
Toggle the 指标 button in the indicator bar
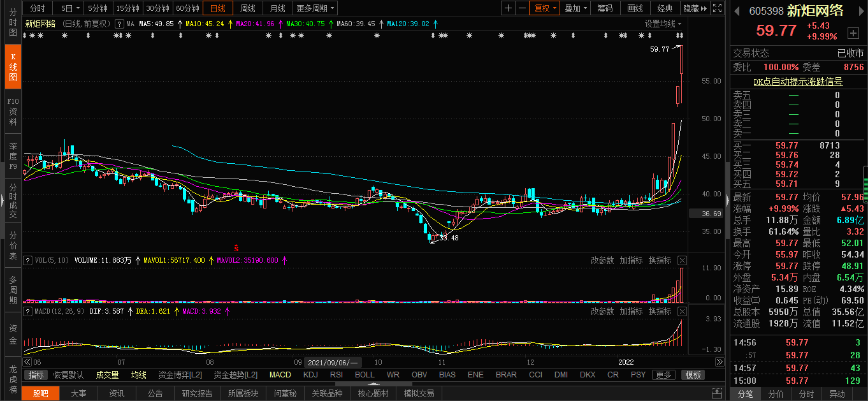tap(36, 375)
